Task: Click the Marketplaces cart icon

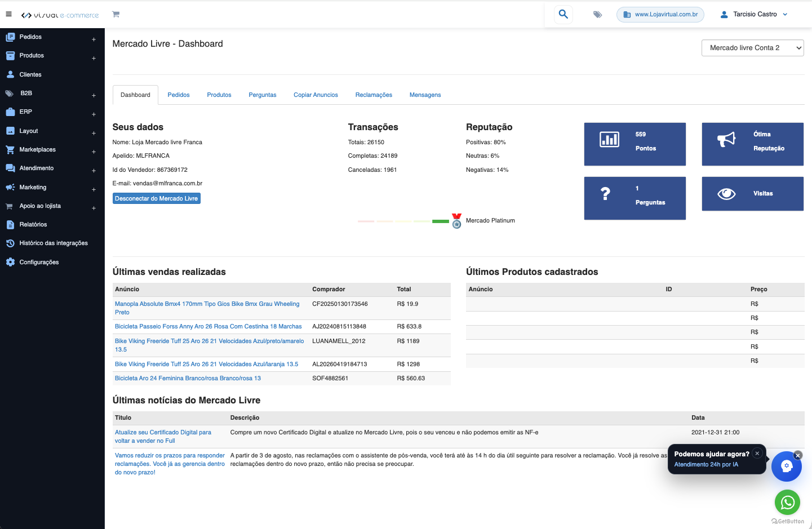Action: [10, 150]
